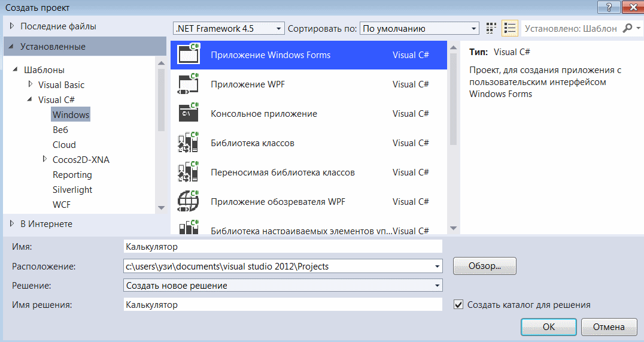Screen dimensions: 644x342
Task: Open search options dropdown arrow
Action: 638,28
